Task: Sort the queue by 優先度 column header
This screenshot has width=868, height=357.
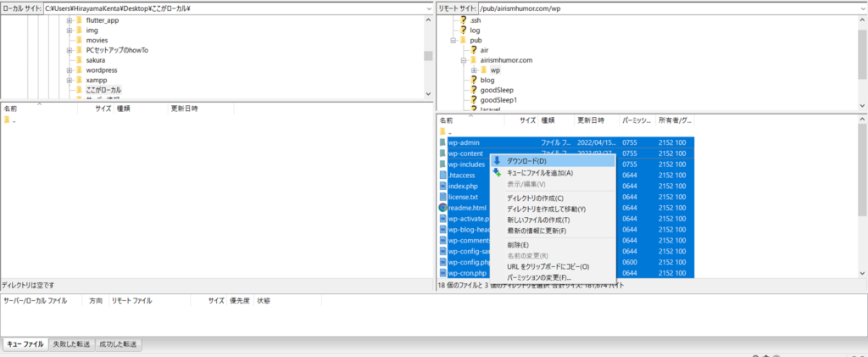Action: click(x=240, y=301)
